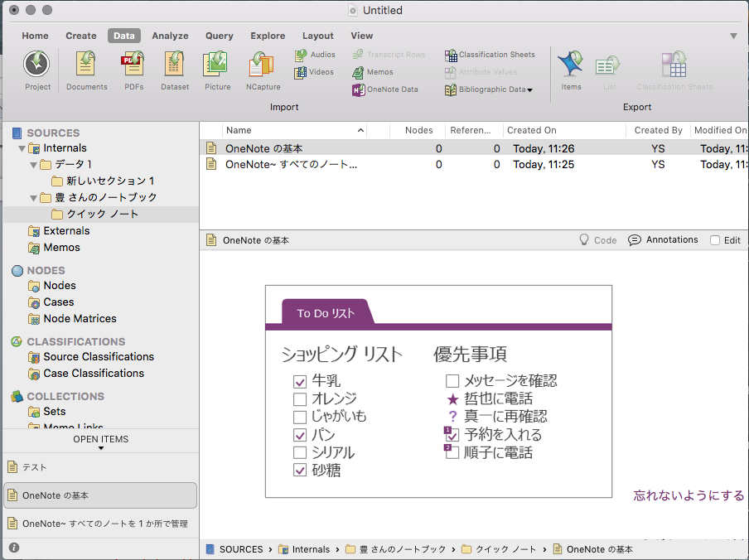Check the じゃがいも checkbox
Screen dimensions: 749x560
[x=299, y=418]
